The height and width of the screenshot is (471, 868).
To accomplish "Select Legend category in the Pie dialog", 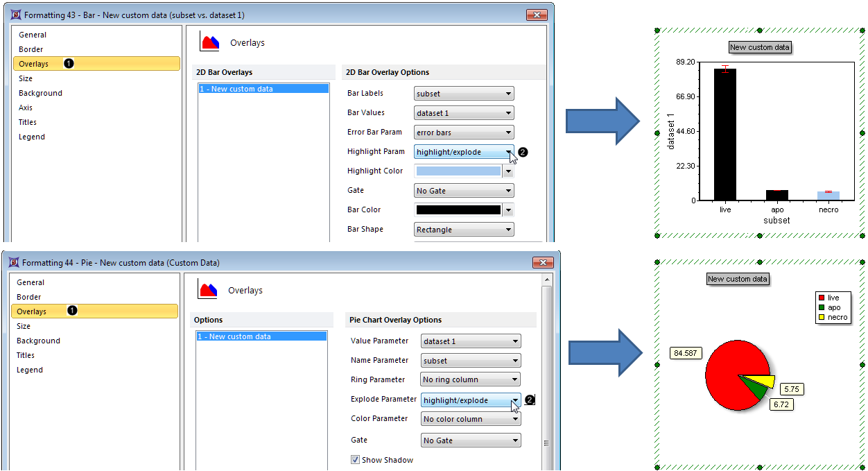I will coord(30,370).
